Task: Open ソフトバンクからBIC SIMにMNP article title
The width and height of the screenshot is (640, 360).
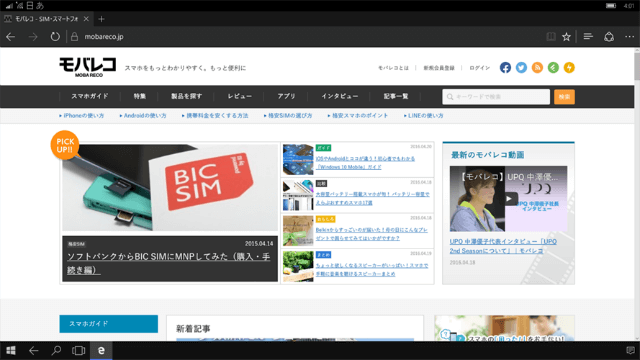Action: tap(169, 263)
